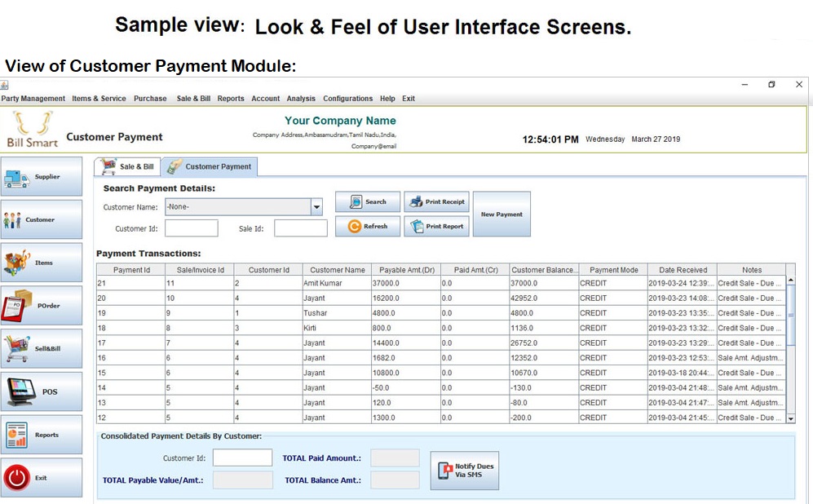Open the Customer module with people icon
The height and width of the screenshot is (504, 813).
point(42,220)
